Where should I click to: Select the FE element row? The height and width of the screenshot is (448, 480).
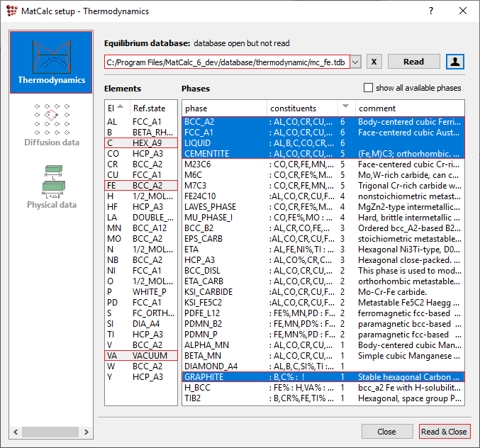tap(140, 184)
